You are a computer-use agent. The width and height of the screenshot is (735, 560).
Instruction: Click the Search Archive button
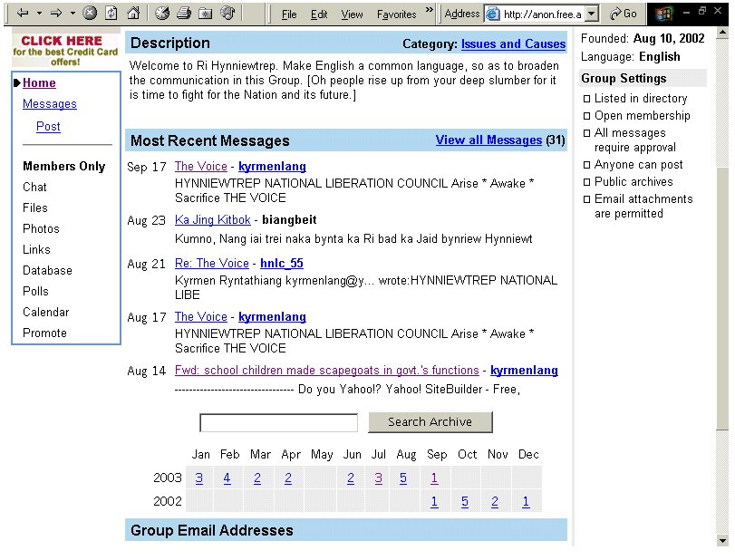coord(430,422)
